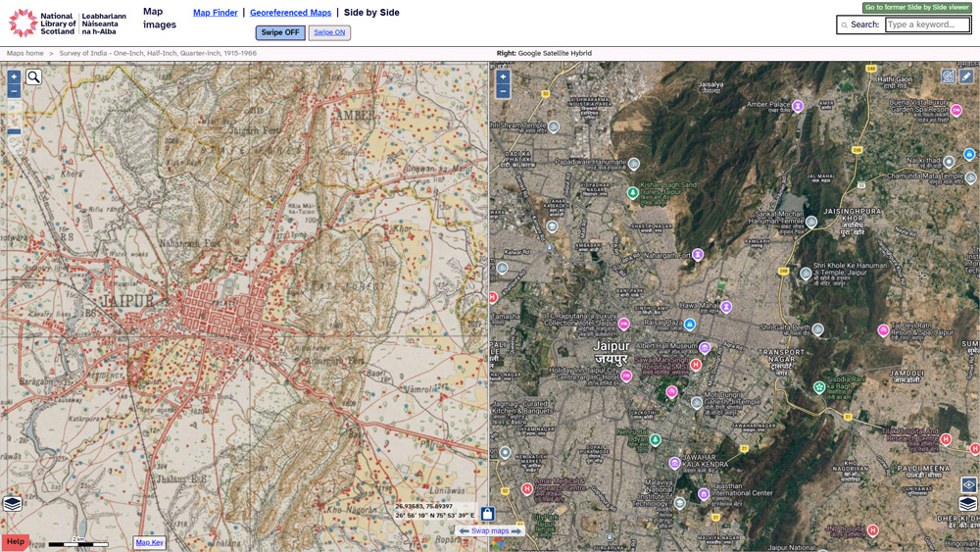Click the Sisodia Rani ka Bagh green pin
Image resolution: width=980 pixels, height=552 pixels.
(x=818, y=387)
